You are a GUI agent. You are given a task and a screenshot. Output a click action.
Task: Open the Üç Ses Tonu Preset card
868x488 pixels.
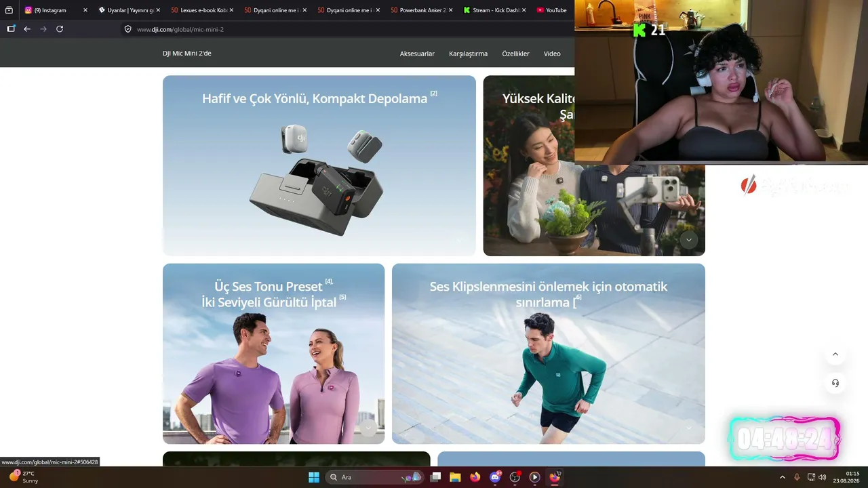point(273,354)
